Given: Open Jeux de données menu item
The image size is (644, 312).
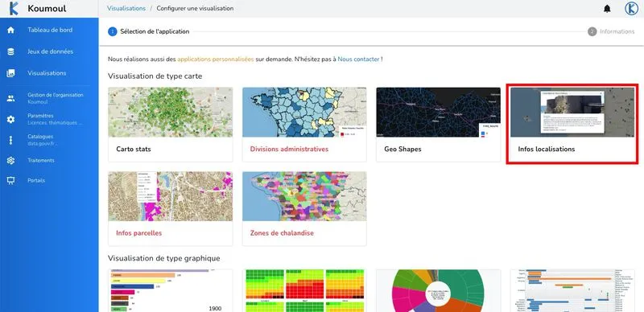Looking at the screenshot, I should 49,51.
